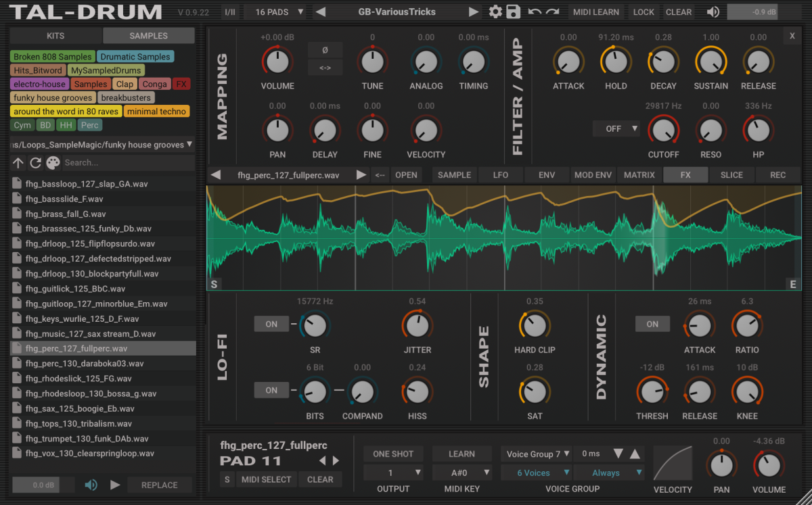Select previous pad arrow beside PAD 11
Screen dimensions: 812x505
point(322,460)
